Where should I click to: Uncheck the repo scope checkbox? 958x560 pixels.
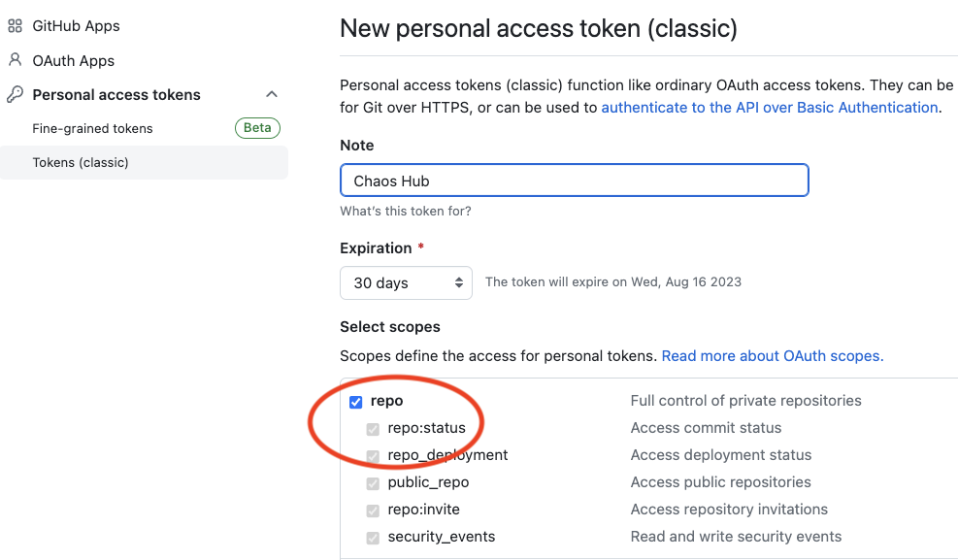tap(356, 402)
